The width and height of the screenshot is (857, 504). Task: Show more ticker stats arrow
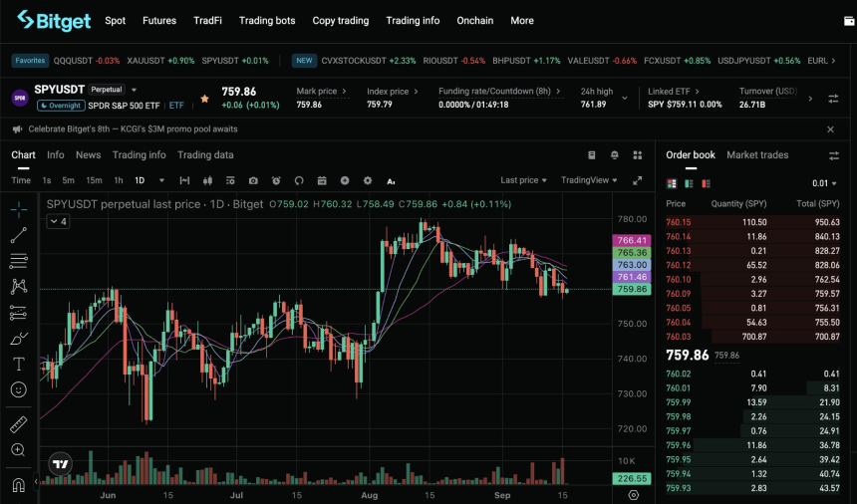point(810,99)
